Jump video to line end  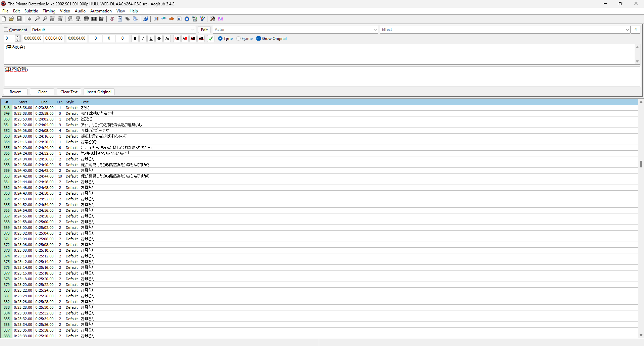coord(60,19)
